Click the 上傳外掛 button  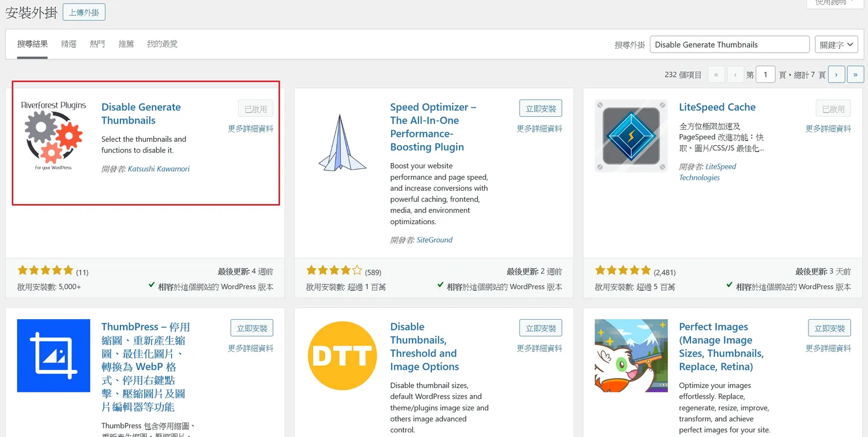(84, 12)
